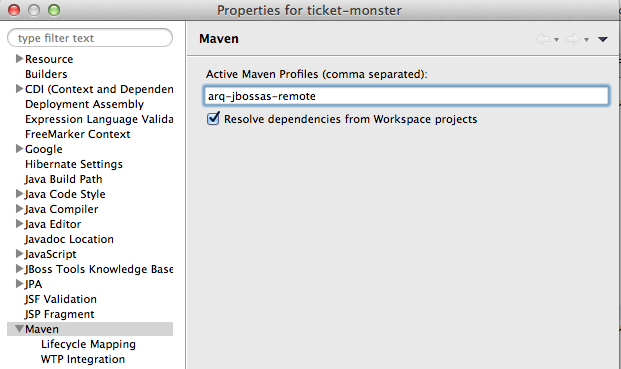Uncheck Resolve dependencies from Workspace projects
The width and height of the screenshot is (621, 369).
point(213,118)
